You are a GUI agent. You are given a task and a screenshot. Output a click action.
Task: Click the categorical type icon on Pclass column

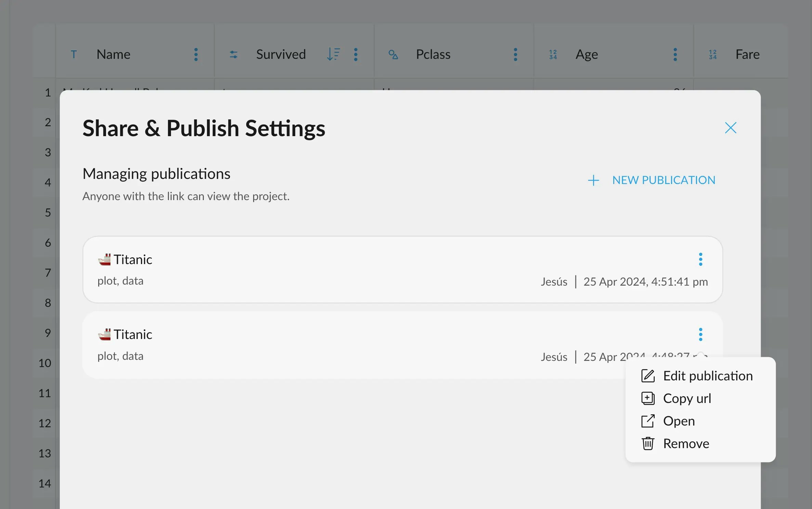pyautogui.click(x=394, y=54)
